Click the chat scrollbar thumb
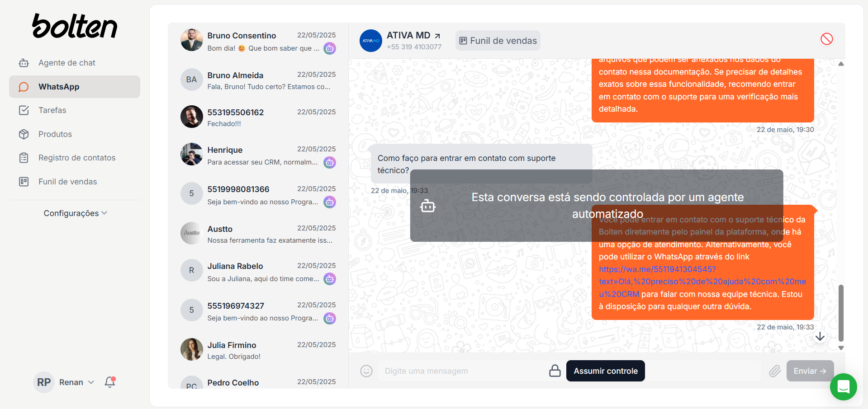This screenshot has height=409, width=868. [x=841, y=313]
